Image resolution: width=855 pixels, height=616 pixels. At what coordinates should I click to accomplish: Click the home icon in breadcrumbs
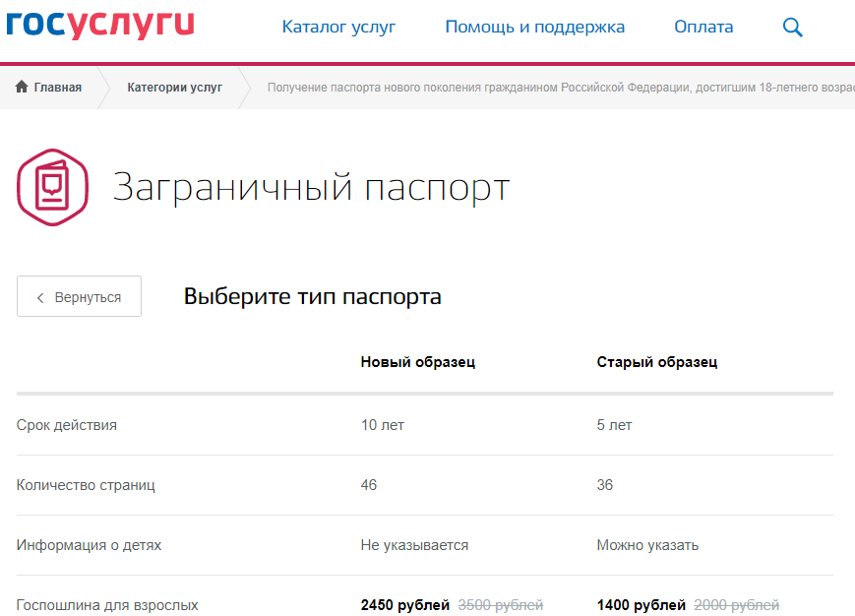pyautogui.click(x=22, y=87)
